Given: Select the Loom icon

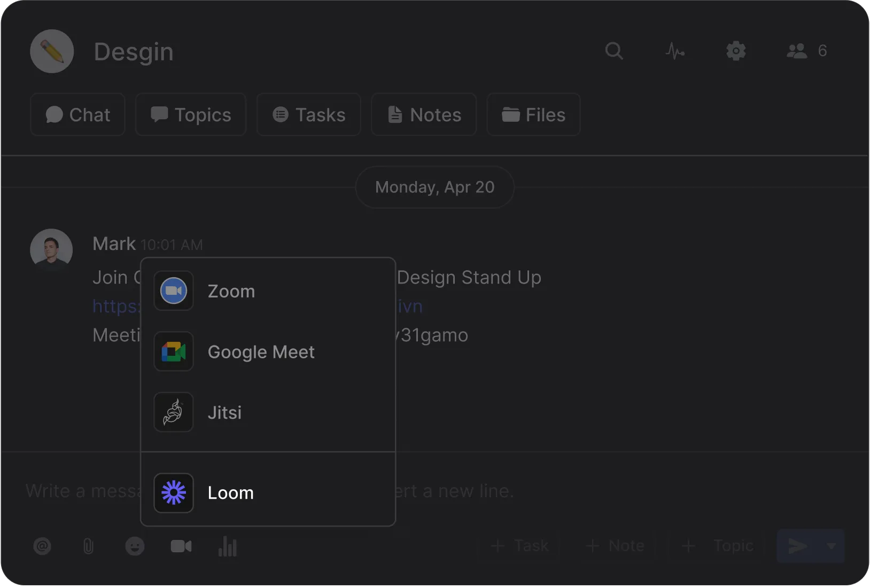Looking at the screenshot, I should click(x=174, y=493).
